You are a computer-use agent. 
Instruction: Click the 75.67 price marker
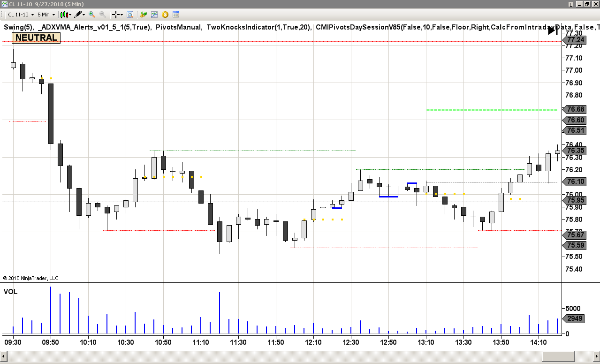(575, 235)
